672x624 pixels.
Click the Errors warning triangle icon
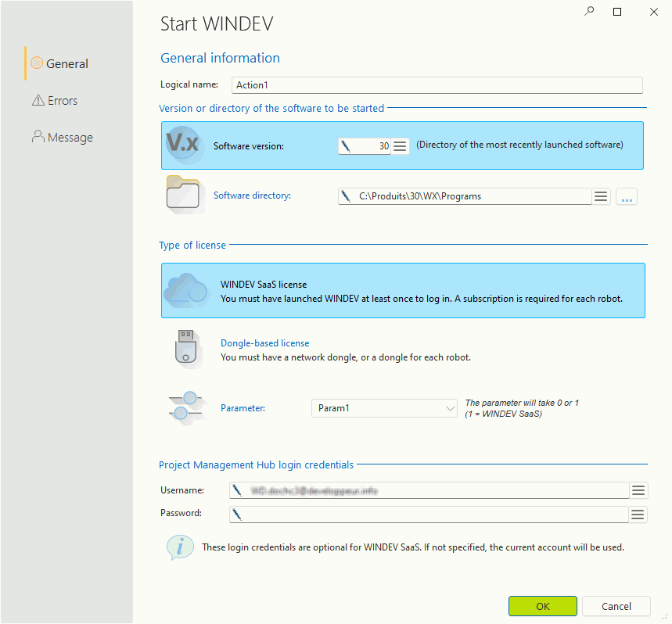(x=38, y=100)
